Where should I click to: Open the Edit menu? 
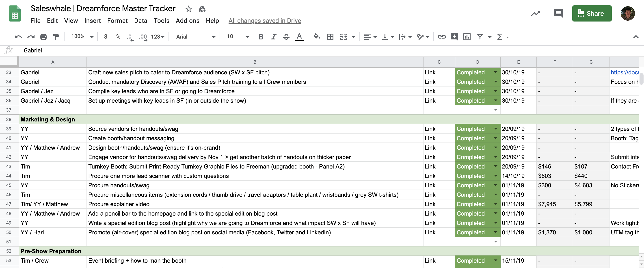[52, 21]
